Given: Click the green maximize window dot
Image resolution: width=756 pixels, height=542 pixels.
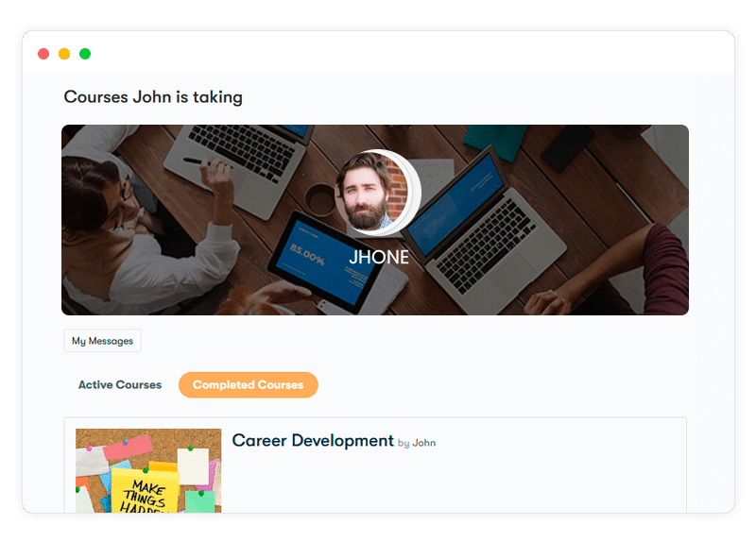Looking at the screenshot, I should (85, 54).
